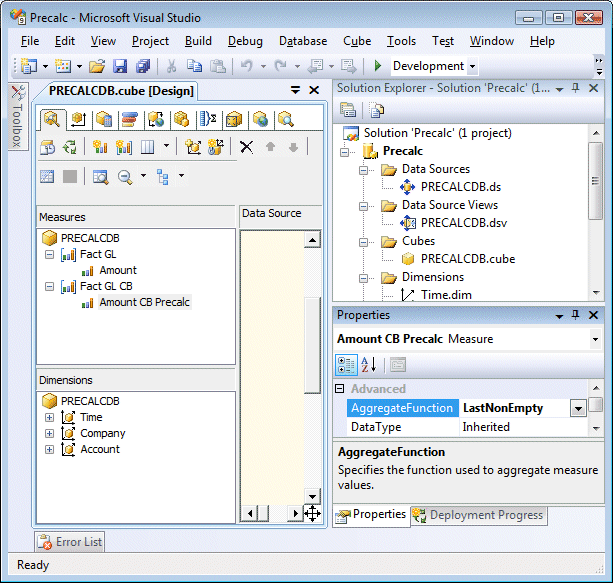Click the Data Source view vertical scrollbar

(x=312, y=368)
